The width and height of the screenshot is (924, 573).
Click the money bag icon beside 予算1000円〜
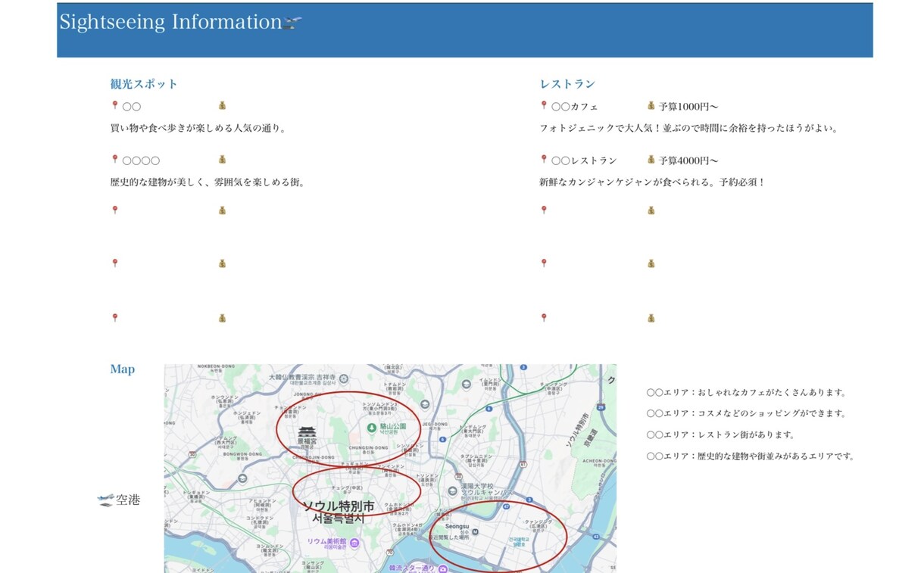[x=651, y=106]
